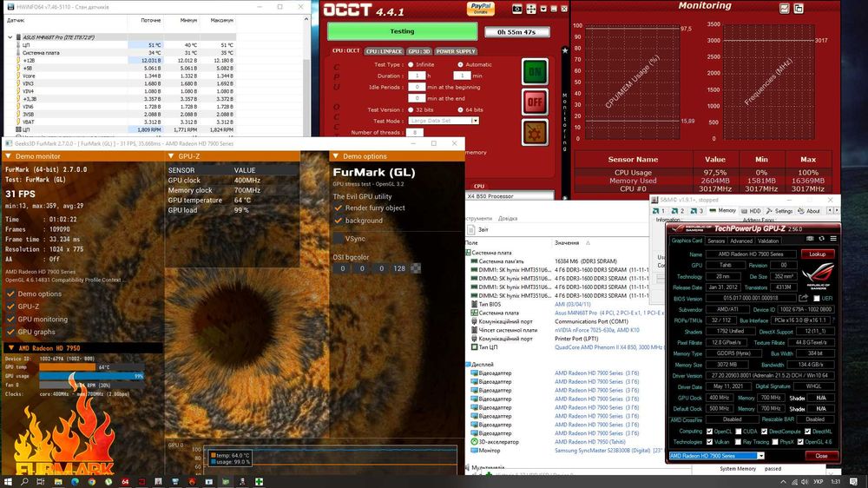Toggle GPU graphs checkbox in FurMark
This screenshot has height=488, width=868.
pyautogui.click(x=10, y=332)
